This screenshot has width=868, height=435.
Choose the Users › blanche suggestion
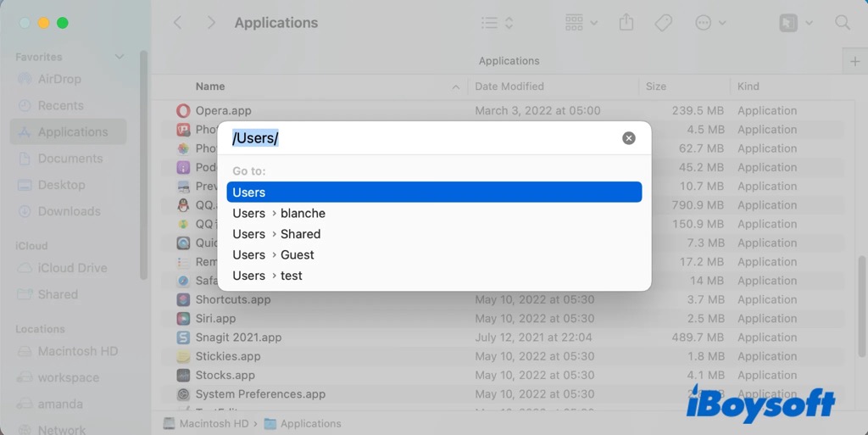(434, 213)
